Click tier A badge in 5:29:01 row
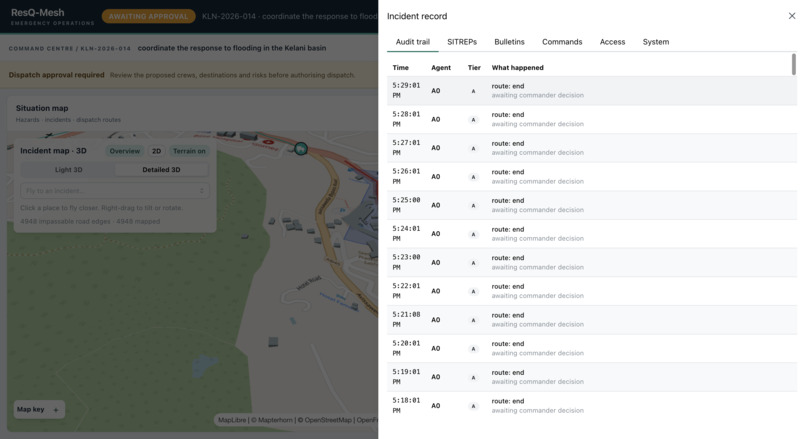 pyautogui.click(x=473, y=91)
